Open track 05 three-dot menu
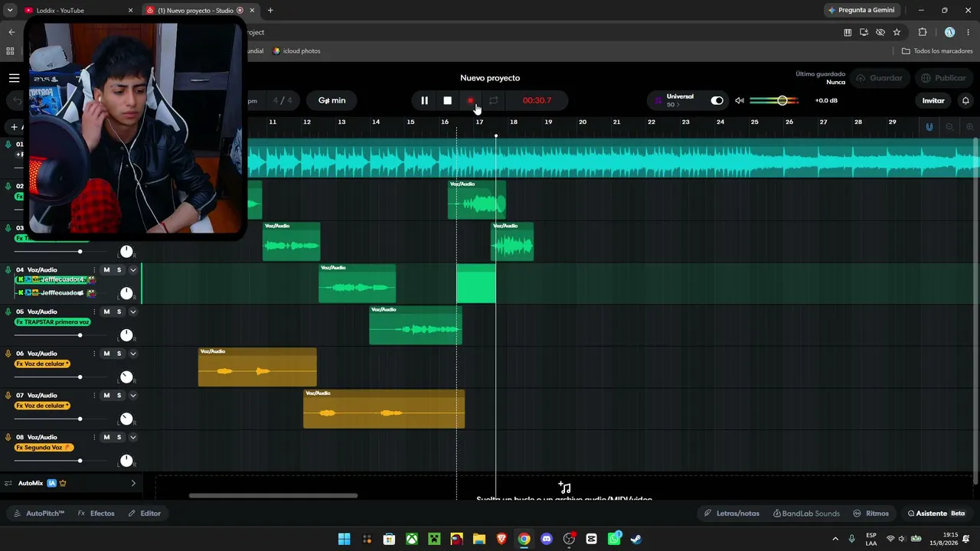Image resolution: width=980 pixels, height=551 pixels. 94,311
